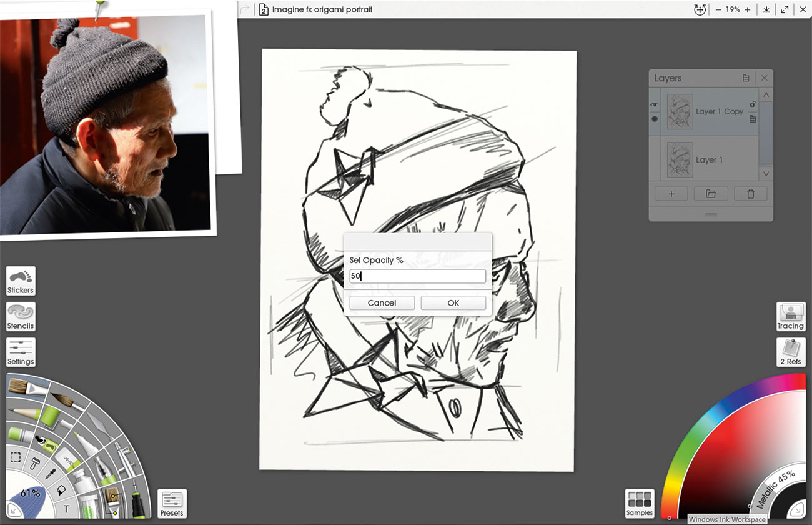Toggle visibility of Layer 1 Copy
This screenshot has width=812, height=525.
pos(655,105)
